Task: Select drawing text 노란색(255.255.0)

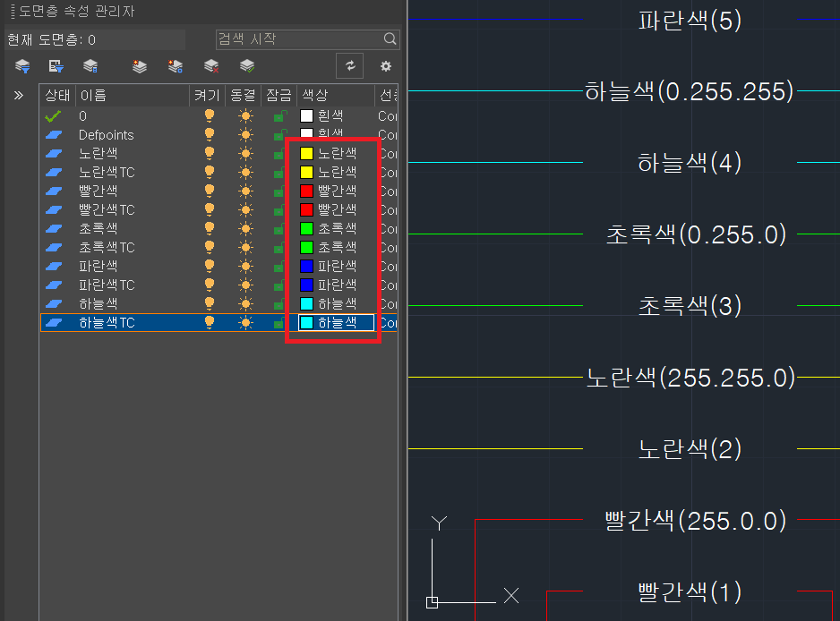Action: pyautogui.click(x=690, y=378)
